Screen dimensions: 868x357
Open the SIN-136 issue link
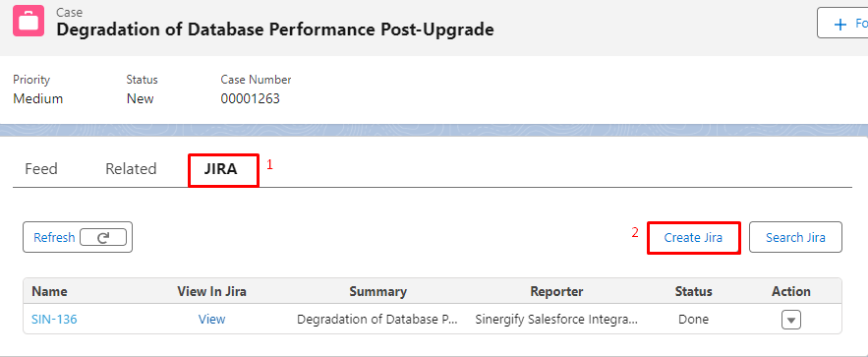54,320
